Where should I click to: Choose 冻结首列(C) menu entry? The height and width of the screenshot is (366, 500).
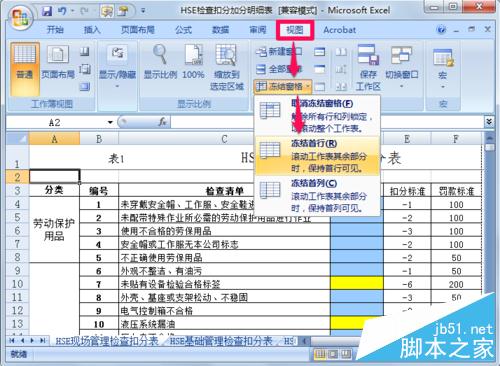click(x=317, y=196)
